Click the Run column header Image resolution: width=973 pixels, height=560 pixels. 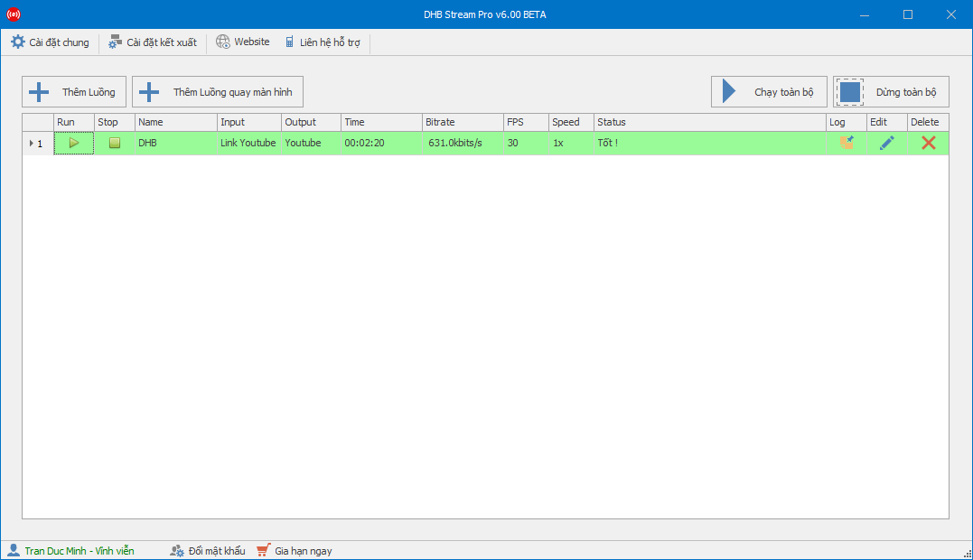[x=74, y=122]
